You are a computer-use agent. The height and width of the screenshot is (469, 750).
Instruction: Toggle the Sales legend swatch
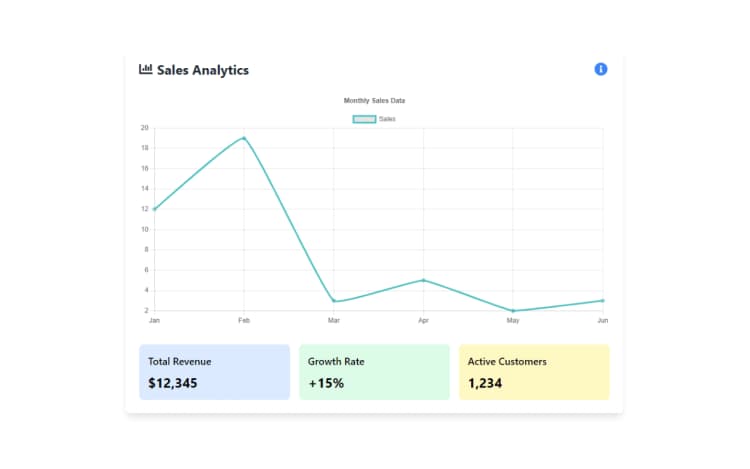click(x=364, y=119)
